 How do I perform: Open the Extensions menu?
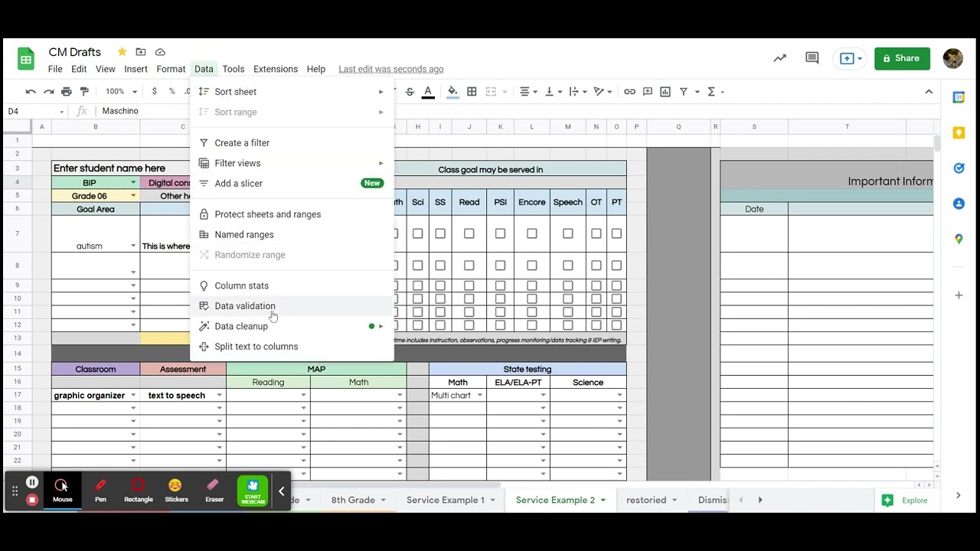pos(276,69)
